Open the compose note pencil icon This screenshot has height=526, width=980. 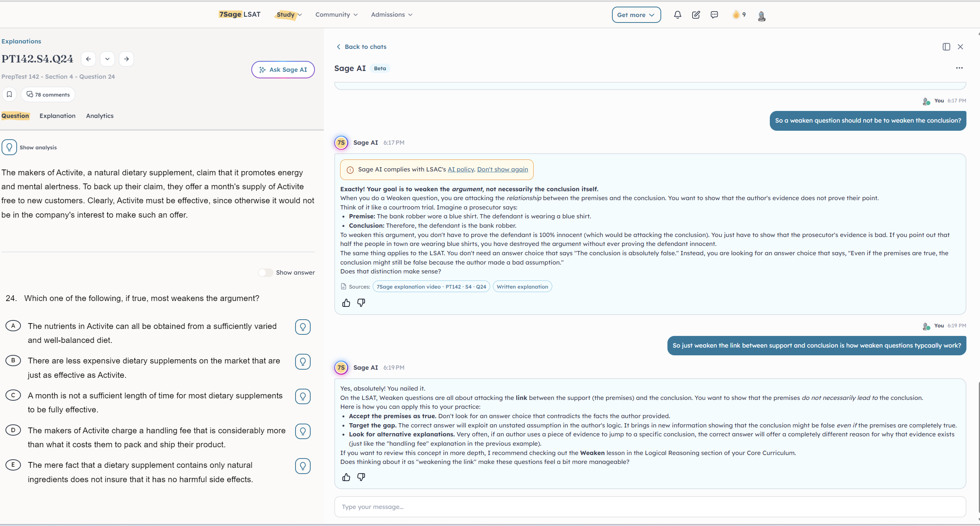pos(696,15)
